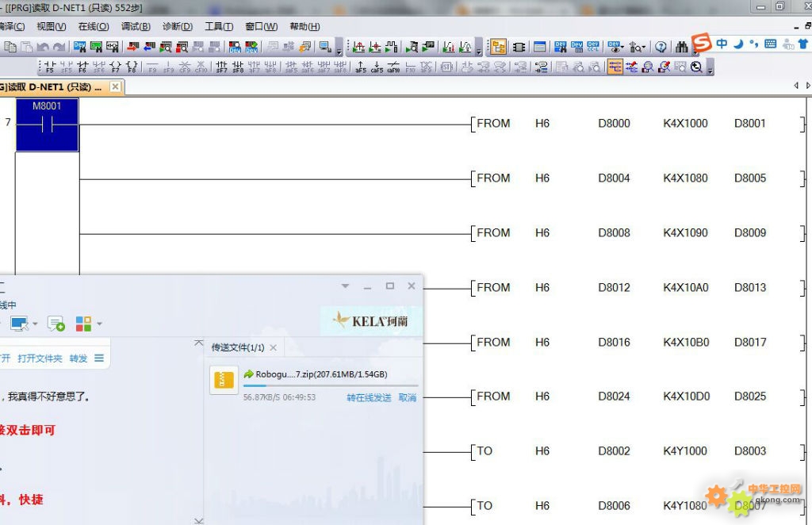This screenshot has height=525, width=812.
Task: Click the chip-shaped icon in toolbar
Action: pyautogui.click(x=519, y=47)
